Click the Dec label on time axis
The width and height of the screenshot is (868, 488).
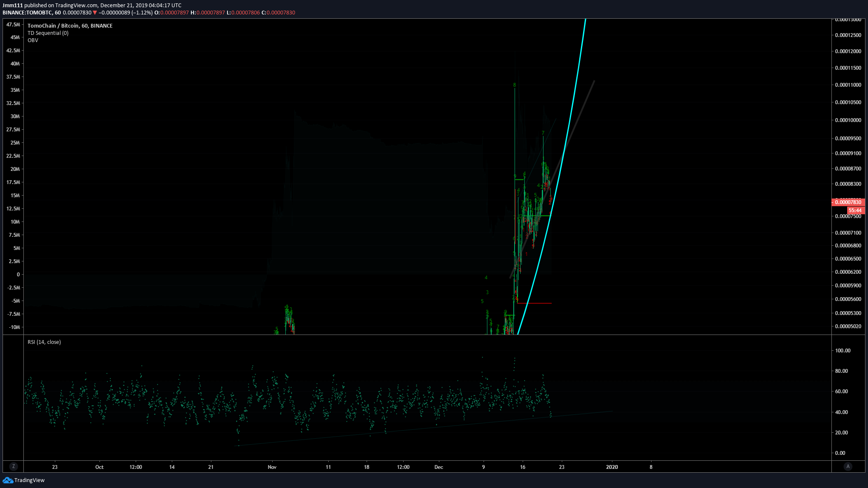tap(439, 467)
